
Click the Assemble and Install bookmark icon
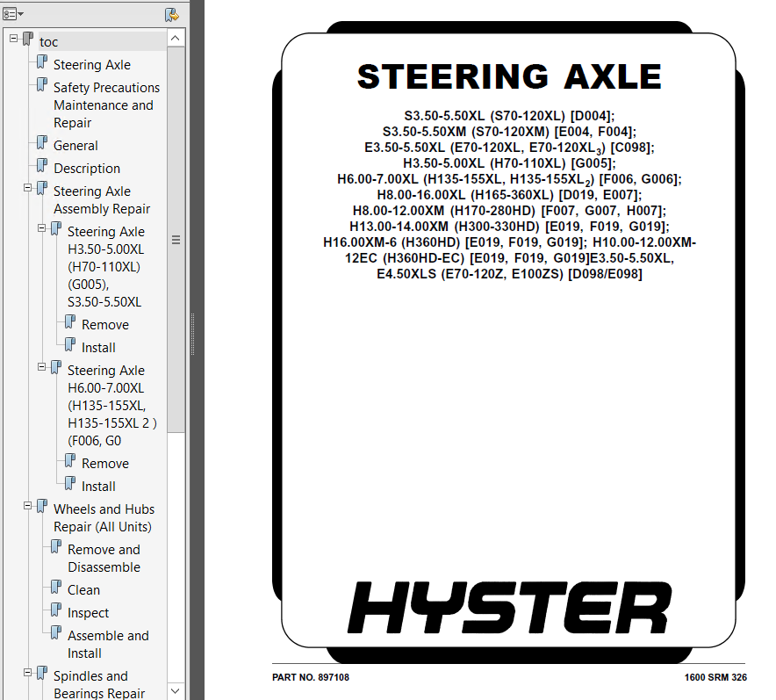click(x=56, y=633)
